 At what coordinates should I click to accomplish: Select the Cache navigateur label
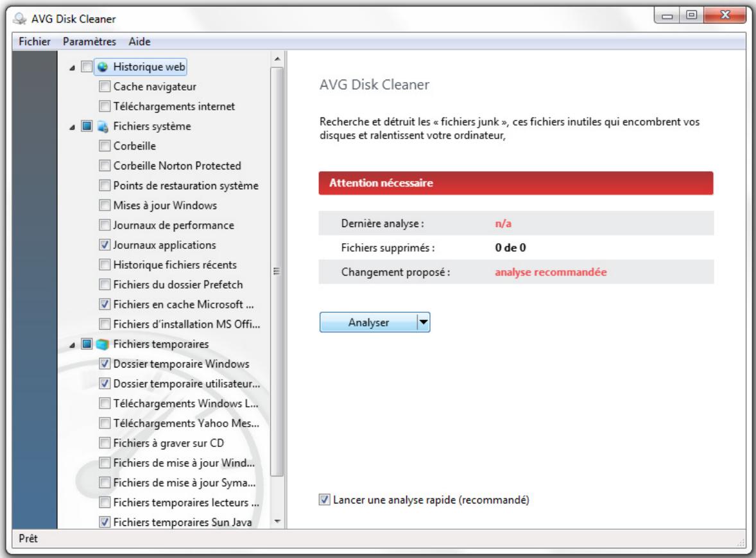coord(155,87)
